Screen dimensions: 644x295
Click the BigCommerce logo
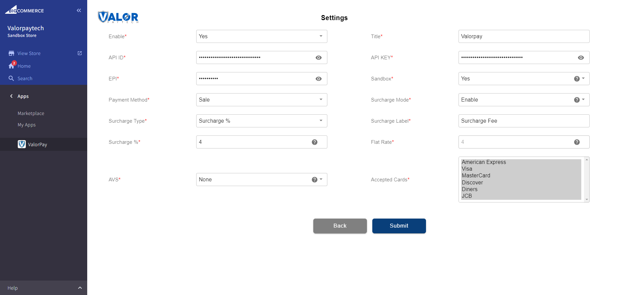click(x=24, y=10)
